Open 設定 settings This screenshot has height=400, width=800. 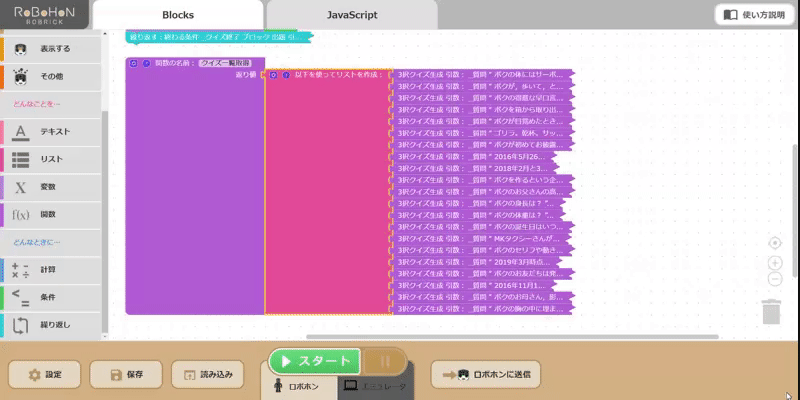[44, 374]
